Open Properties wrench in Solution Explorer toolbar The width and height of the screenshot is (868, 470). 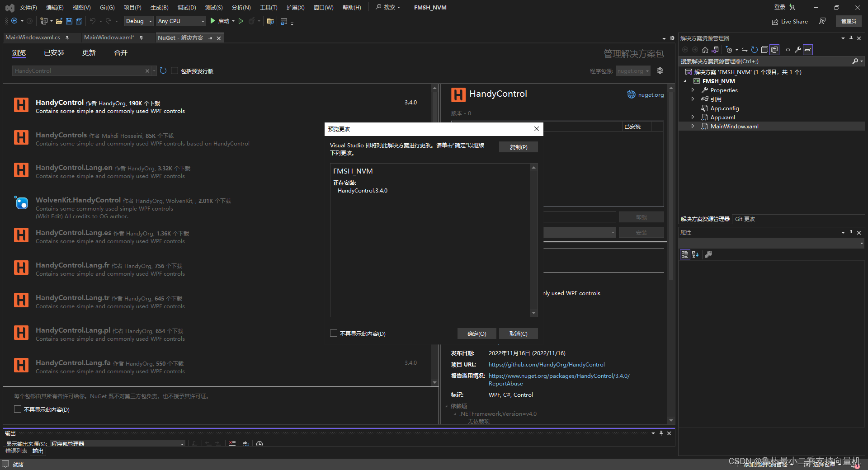coord(798,50)
